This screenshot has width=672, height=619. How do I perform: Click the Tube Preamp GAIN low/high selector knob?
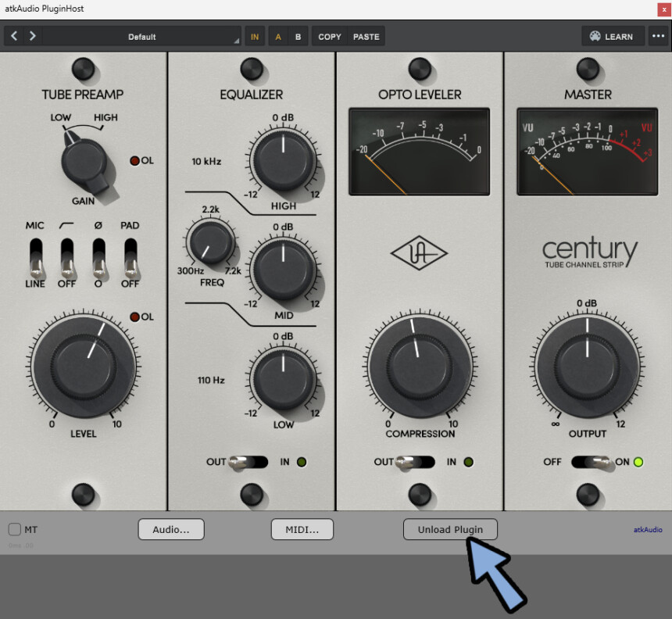pyautogui.click(x=83, y=159)
